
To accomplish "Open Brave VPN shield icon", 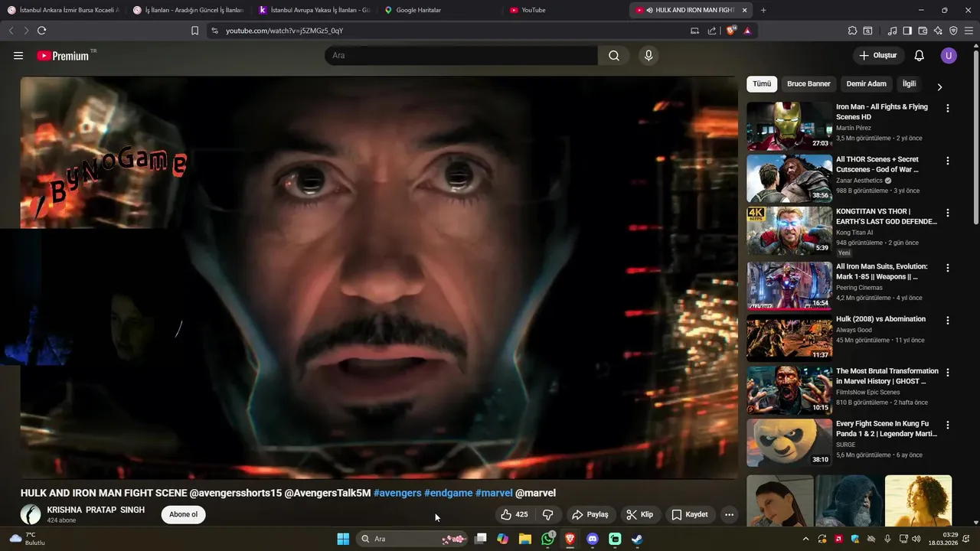I will 953,31.
